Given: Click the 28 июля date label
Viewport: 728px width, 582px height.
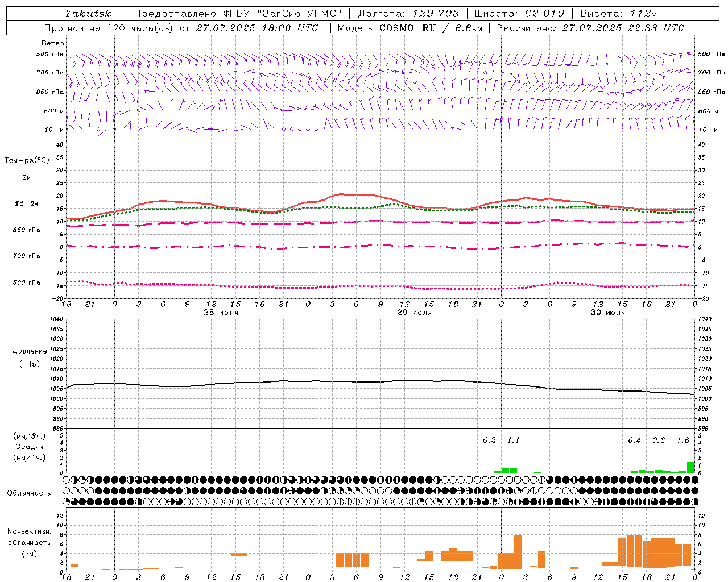Looking at the screenshot, I should coord(221,313).
